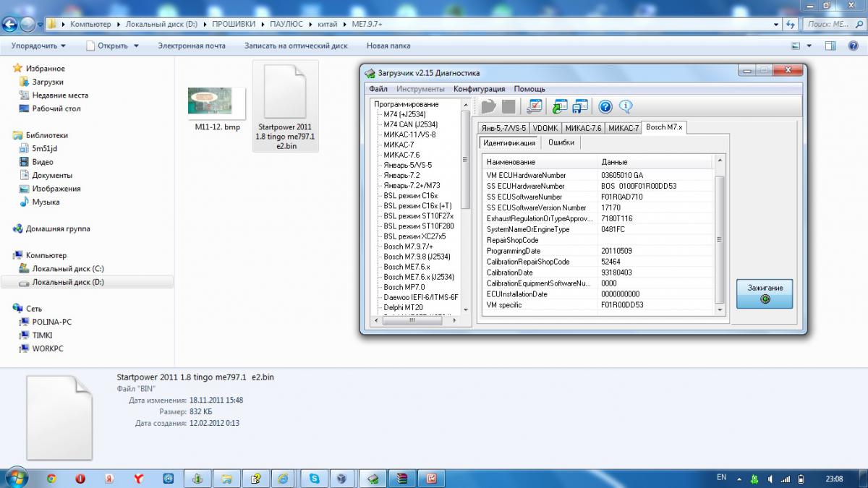
Task: Launch Google Chrome from the taskbar
Action: [51, 478]
